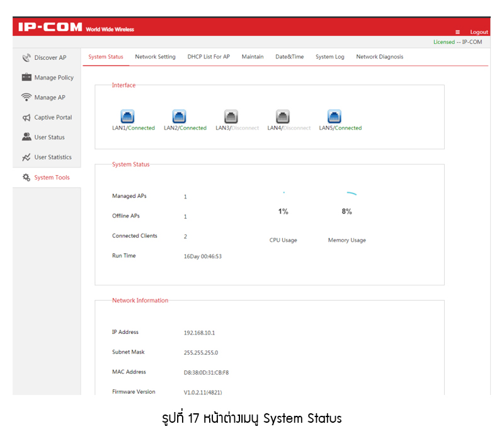The width and height of the screenshot is (504, 441).
Task: Click the Manage AP wifi icon
Action: pos(26,97)
